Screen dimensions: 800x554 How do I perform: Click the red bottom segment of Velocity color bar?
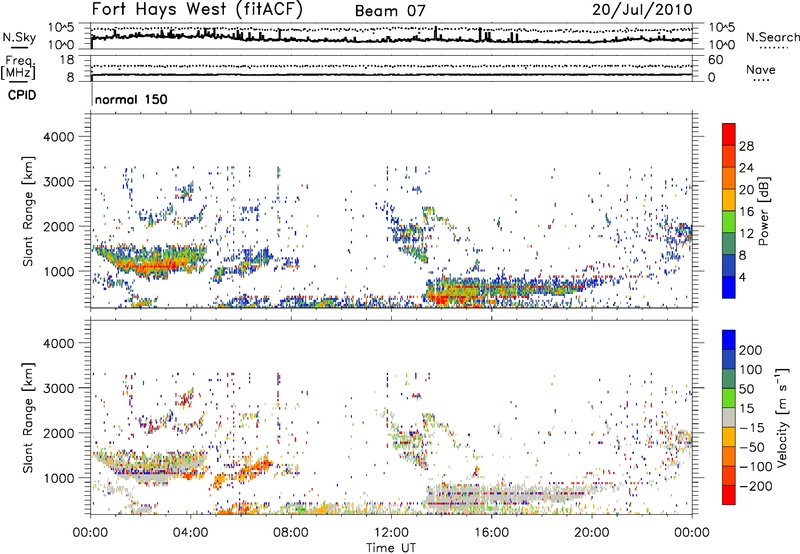(729, 495)
